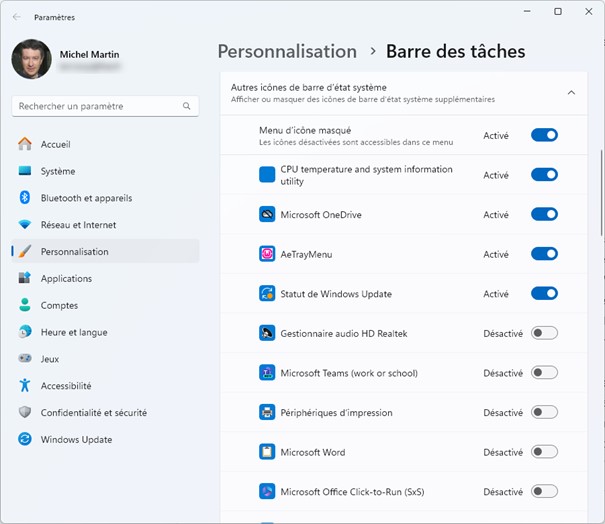This screenshot has height=524, width=605.
Task: Enable the Microsoft Office Click-to-Run toggle
Action: tap(544, 491)
